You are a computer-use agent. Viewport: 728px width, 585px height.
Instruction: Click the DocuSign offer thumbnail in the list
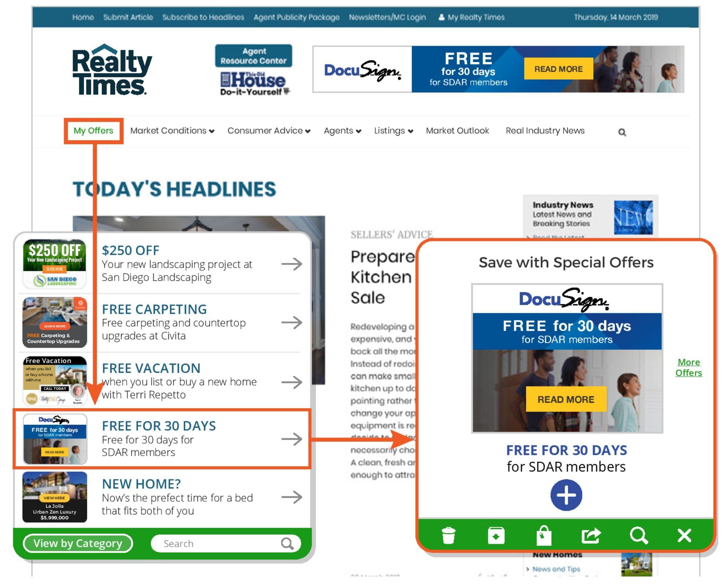pyautogui.click(x=54, y=439)
